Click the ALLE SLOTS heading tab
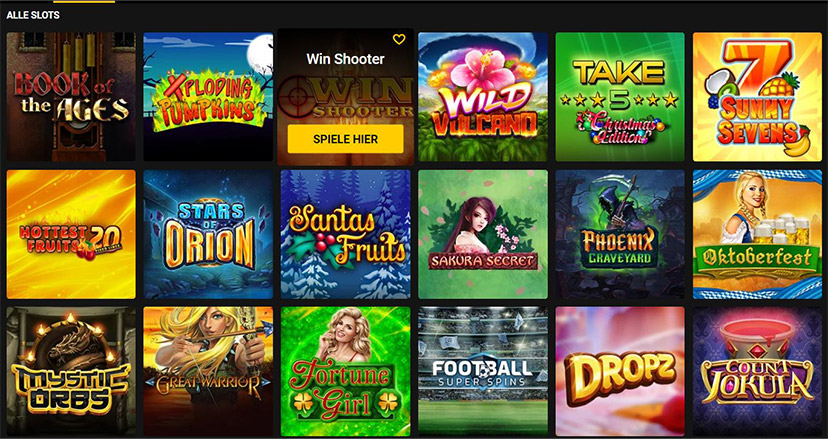This screenshot has height=439, width=828. pos(33,15)
